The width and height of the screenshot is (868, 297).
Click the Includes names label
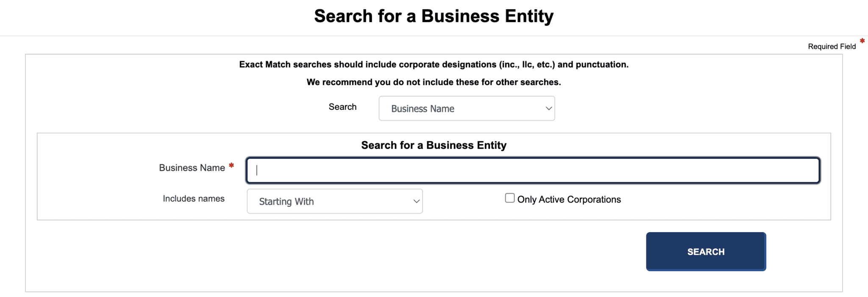click(x=193, y=198)
